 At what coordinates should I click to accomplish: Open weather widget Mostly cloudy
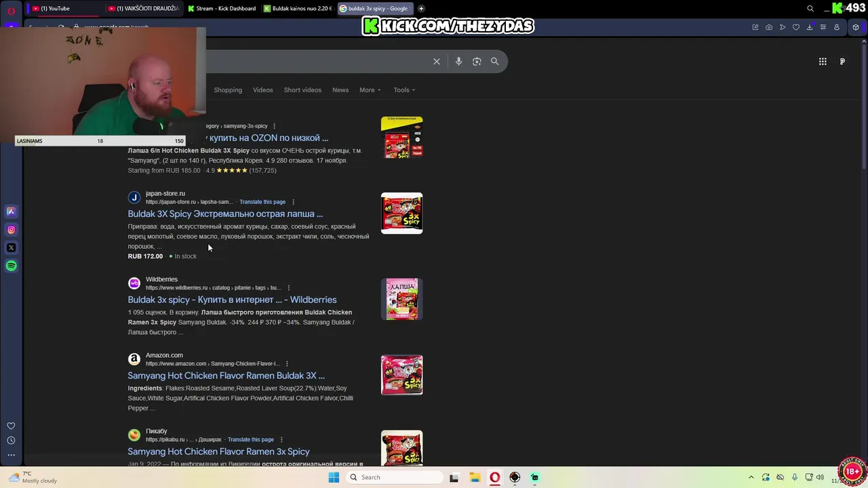click(34, 477)
